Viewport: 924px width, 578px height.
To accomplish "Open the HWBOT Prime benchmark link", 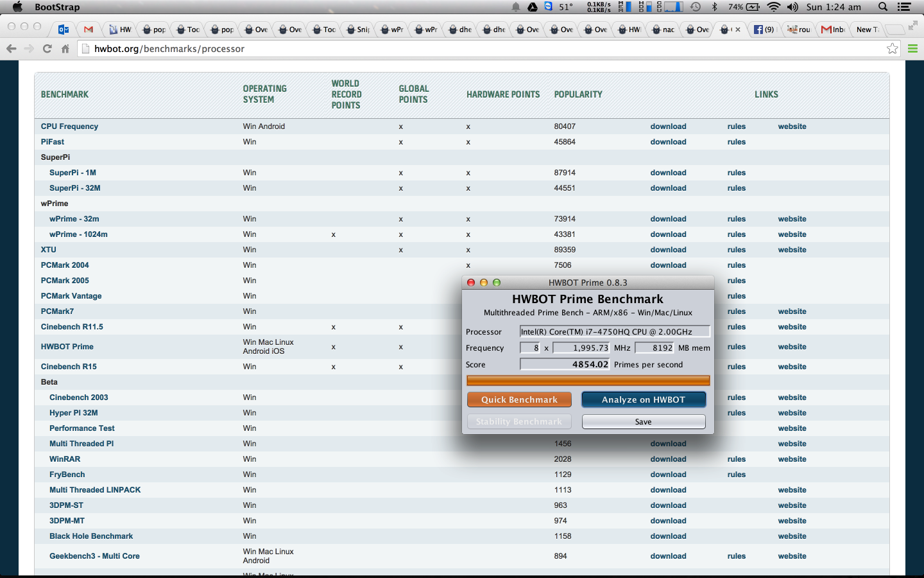I will pyautogui.click(x=67, y=347).
